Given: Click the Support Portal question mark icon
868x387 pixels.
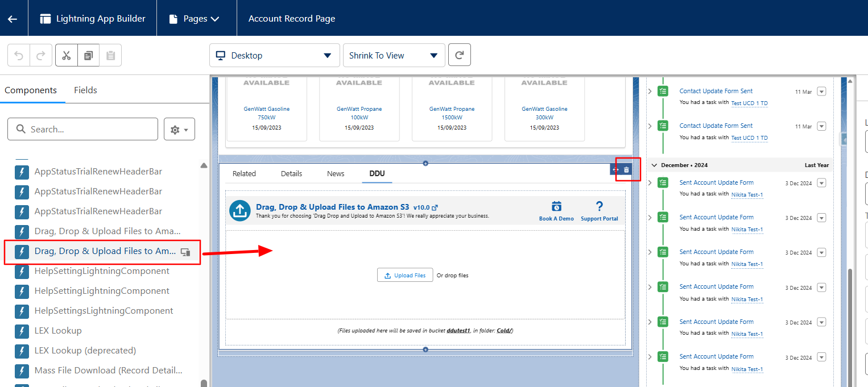Looking at the screenshot, I should pos(599,206).
